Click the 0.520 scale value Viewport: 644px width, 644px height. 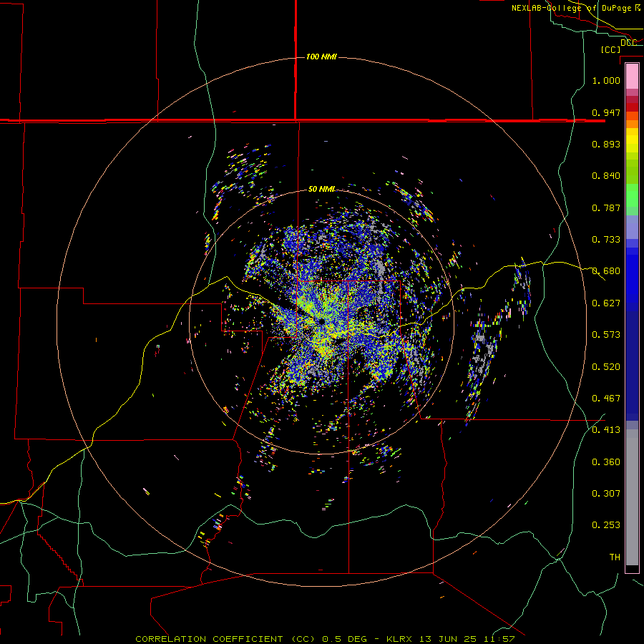pos(606,367)
